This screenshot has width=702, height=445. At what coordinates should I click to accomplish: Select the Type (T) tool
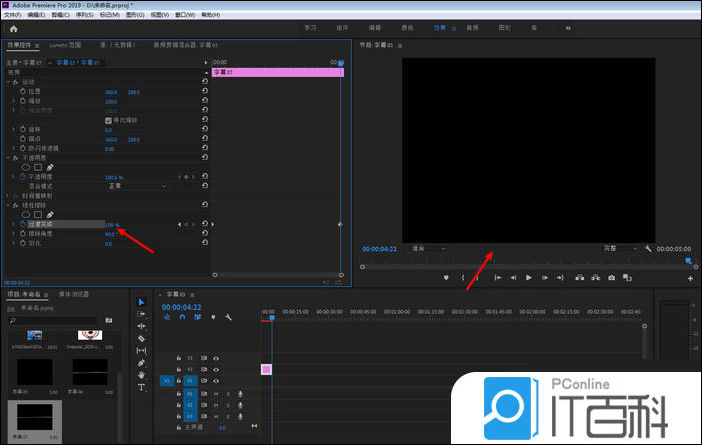tap(141, 386)
